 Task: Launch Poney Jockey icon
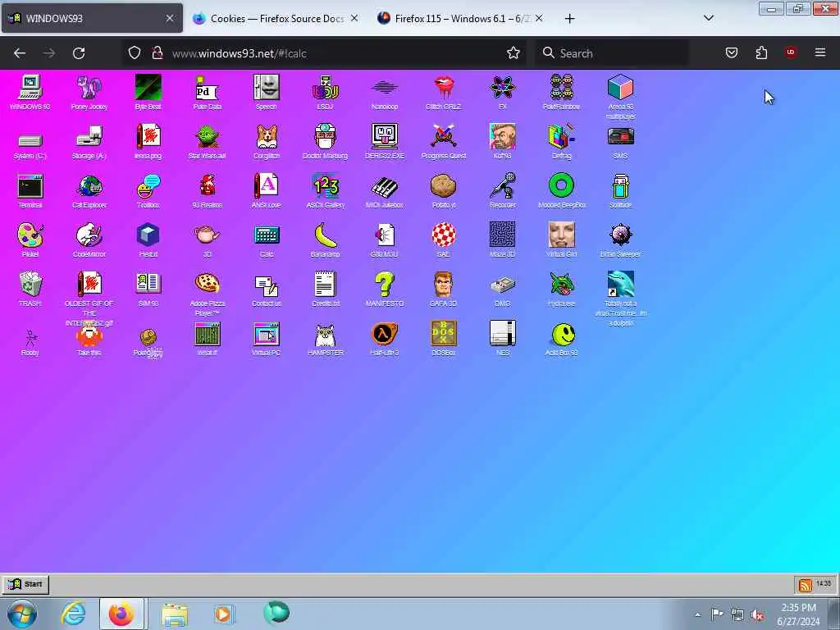coord(89,87)
